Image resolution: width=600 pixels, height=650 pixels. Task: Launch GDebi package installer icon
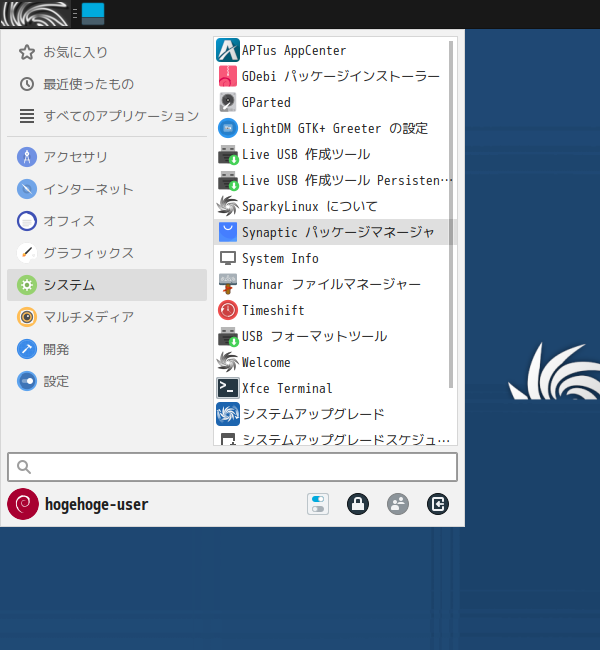click(x=228, y=76)
